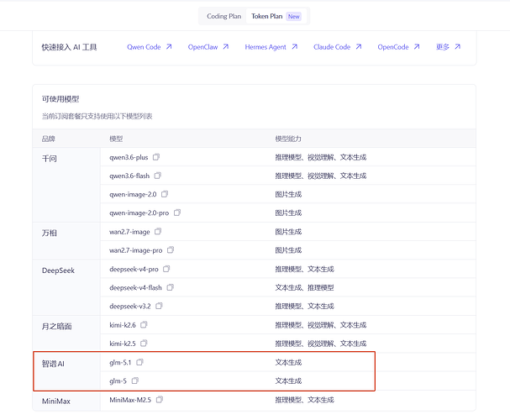This screenshot has width=510, height=420.
Task: Open the 更多 tools link
Action: 442,47
